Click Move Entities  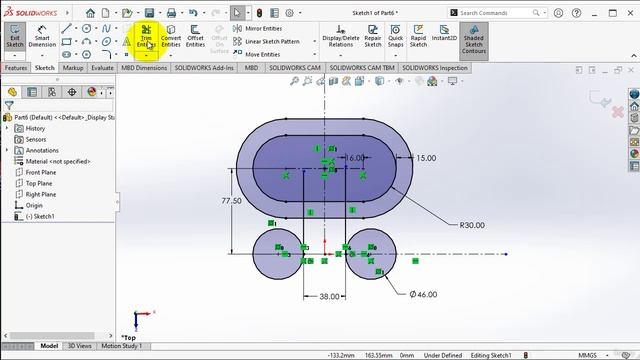coord(257,54)
